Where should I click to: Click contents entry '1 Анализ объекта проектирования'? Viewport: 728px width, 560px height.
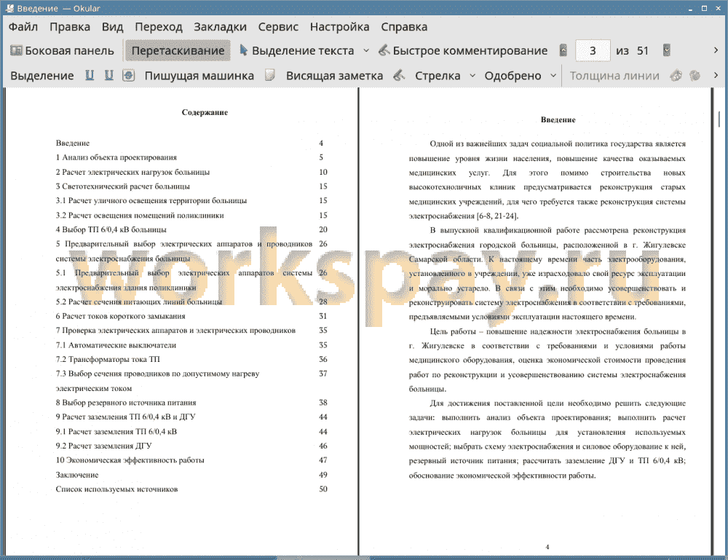pyautogui.click(x=116, y=157)
